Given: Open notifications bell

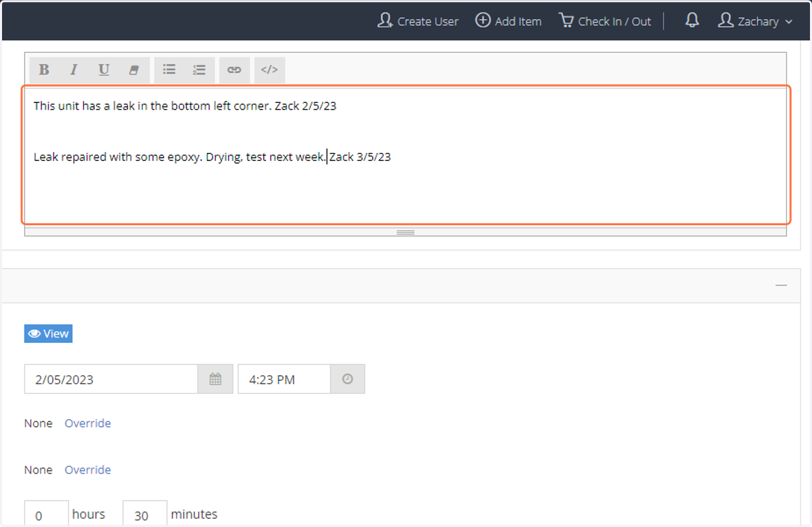Looking at the screenshot, I should (x=692, y=21).
